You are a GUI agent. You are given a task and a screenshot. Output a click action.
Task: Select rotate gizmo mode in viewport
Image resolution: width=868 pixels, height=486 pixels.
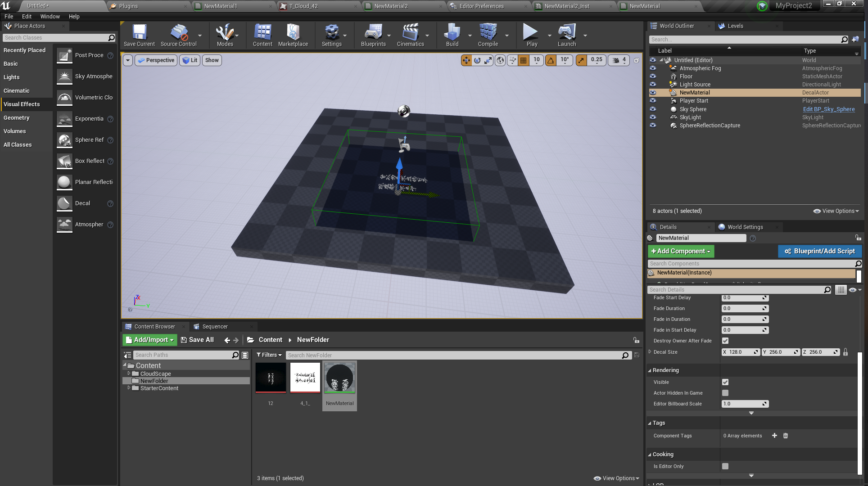[x=477, y=60]
